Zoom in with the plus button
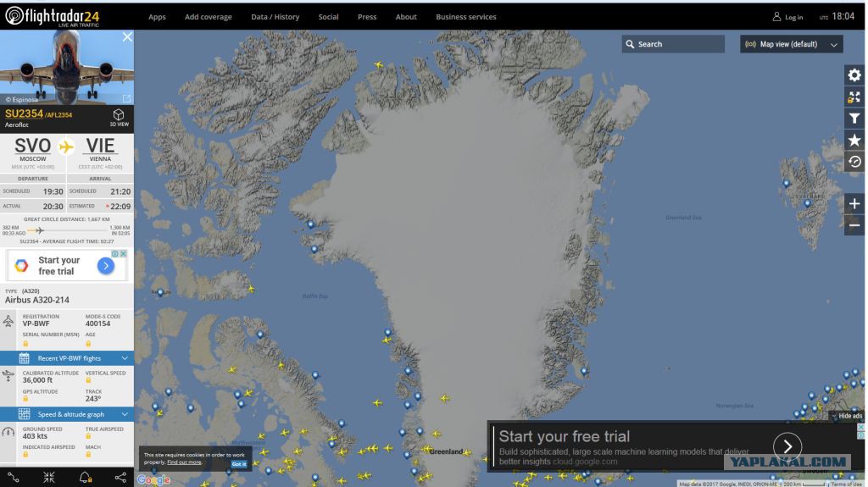The height and width of the screenshot is (487, 868). (x=854, y=203)
